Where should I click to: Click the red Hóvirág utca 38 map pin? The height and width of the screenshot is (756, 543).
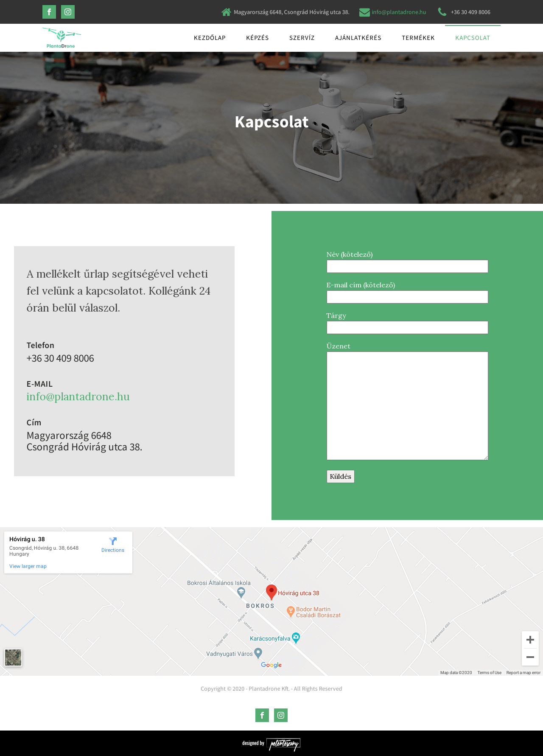point(271,591)
